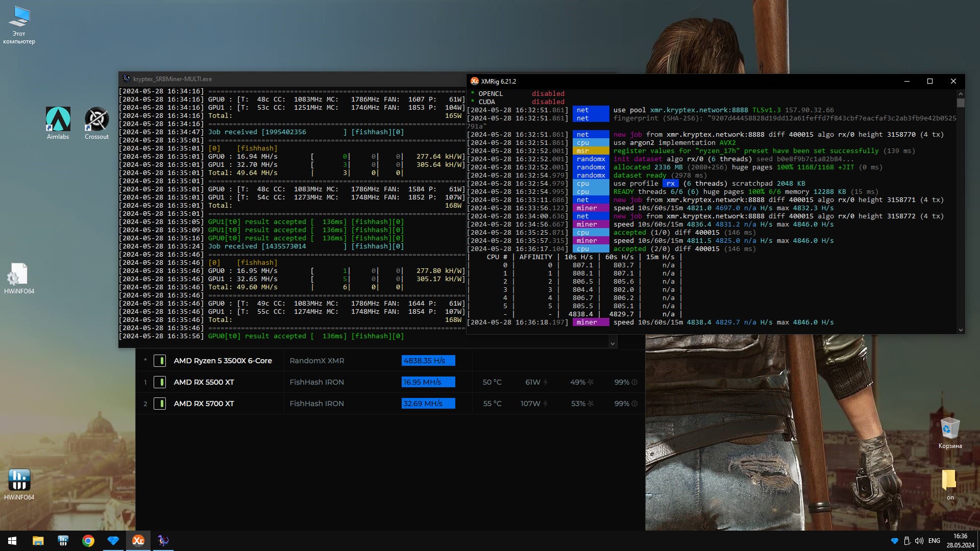Screen dimensions: 980x551
Task: Click the RandomX XMR algorithm label
Action: pos(316,361)
